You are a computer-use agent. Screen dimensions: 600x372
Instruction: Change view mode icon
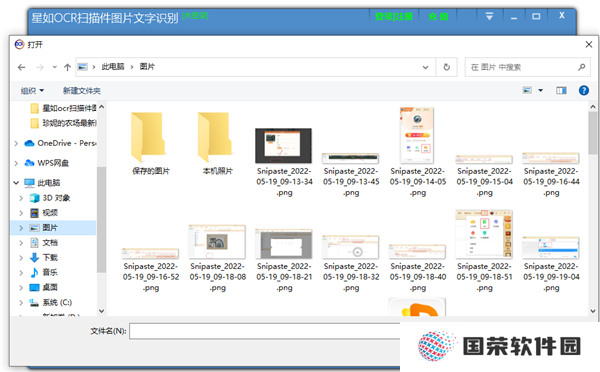(527, 90)
